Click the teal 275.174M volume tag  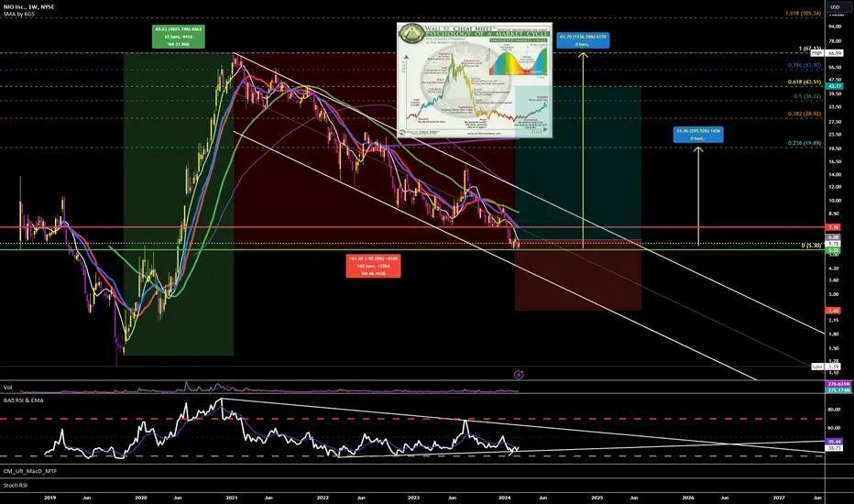838,390
